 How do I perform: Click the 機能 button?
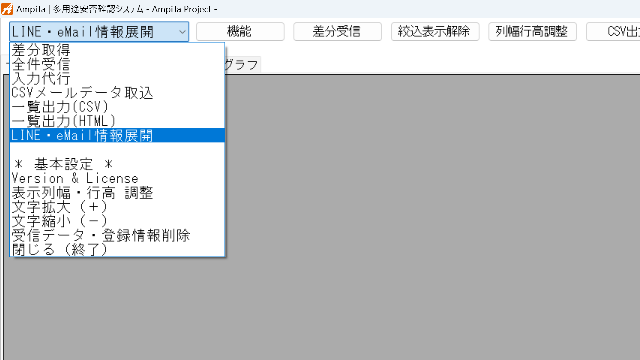240,31
